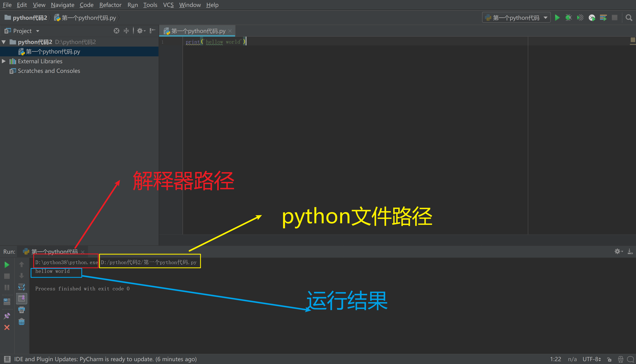
Task: Click the Process finished exit code text
Action: [x=82, y=289]
